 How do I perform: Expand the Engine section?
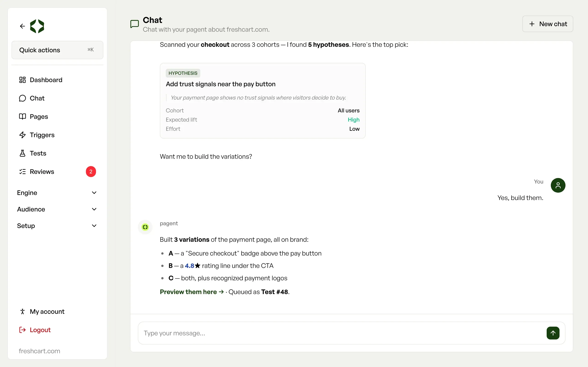[57, 193]
